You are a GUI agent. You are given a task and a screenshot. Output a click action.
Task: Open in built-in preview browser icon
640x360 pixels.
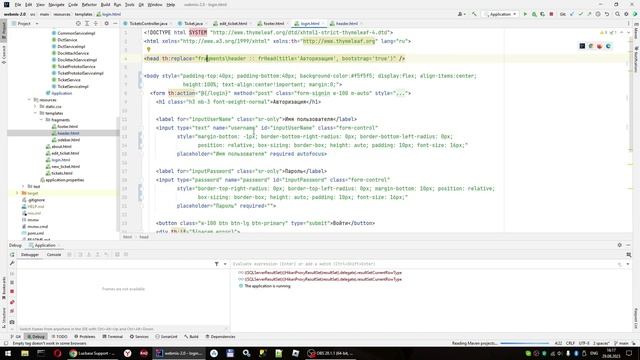[x=582, y=46]
